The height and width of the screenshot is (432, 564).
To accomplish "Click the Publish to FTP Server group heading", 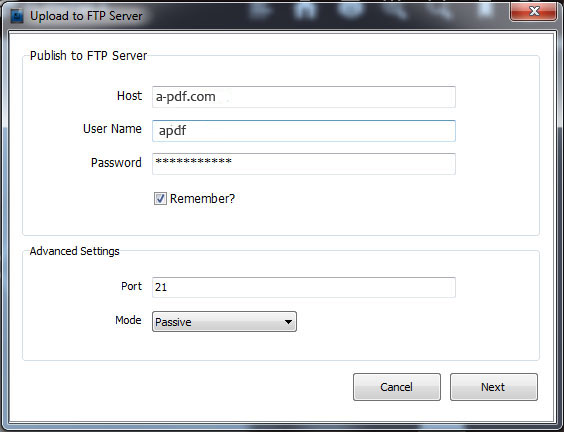I will pyautogui.click(x=88, y=56).
